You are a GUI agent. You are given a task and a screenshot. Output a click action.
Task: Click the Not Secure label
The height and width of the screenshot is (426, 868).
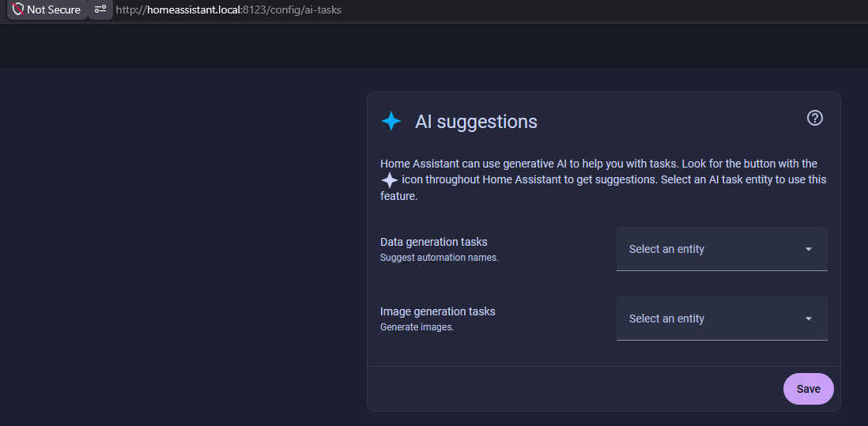[54, 10]
